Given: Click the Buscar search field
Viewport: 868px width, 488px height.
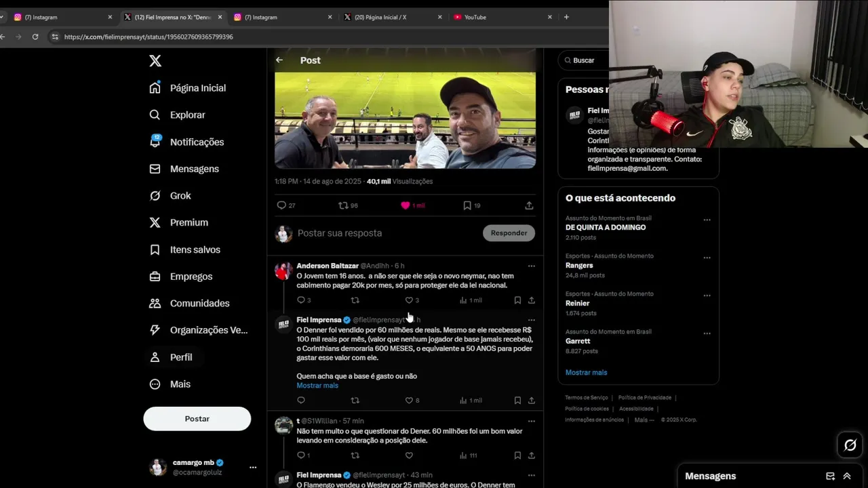Looking at the screenshot, I should tap(585, 60).
